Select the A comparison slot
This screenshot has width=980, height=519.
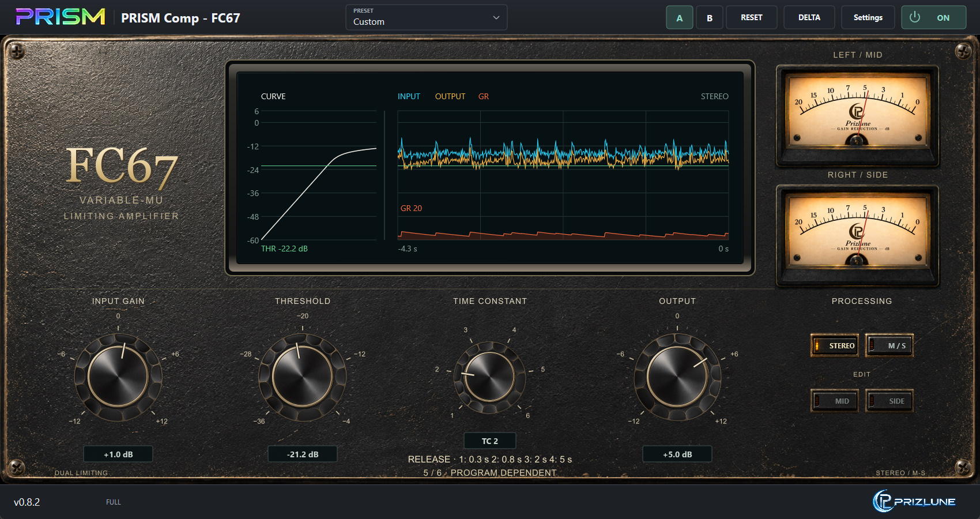click(680, 17)
